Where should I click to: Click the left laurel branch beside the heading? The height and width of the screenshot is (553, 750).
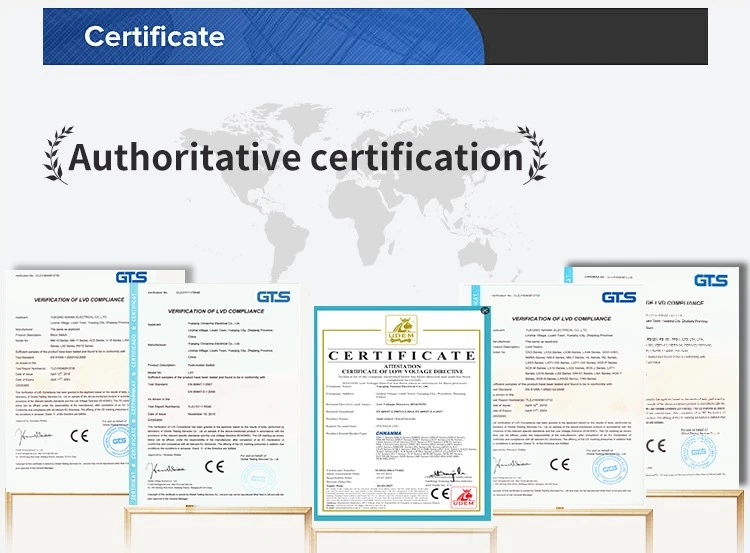[x=58, y=155]
